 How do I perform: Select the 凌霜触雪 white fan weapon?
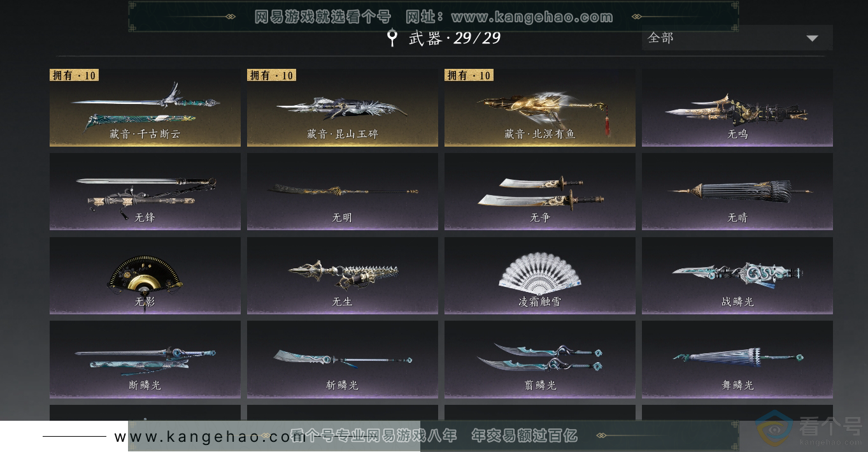(540, 275)
